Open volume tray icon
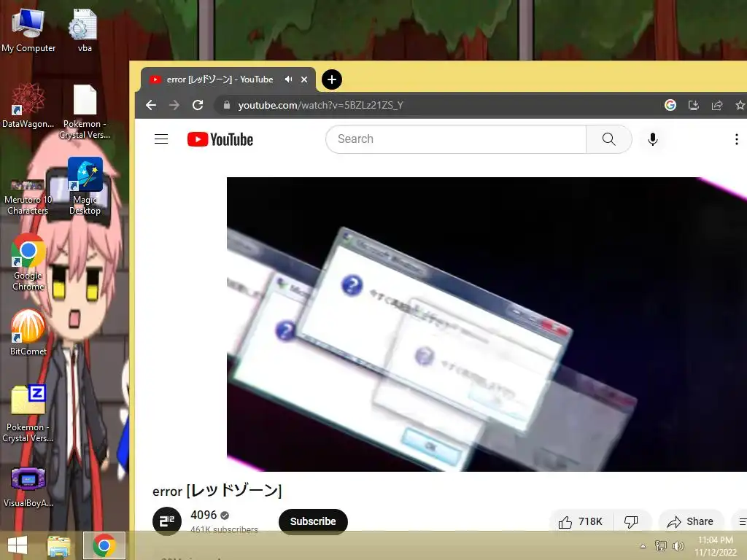Screen dimensions: 747x560 (x=678, y=545)
